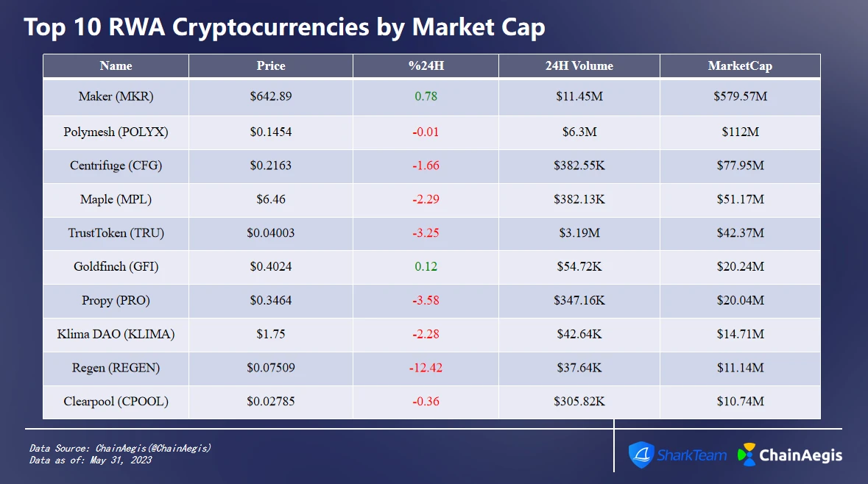Click the %24H column header
Image resolution: width=868 pixels, height=484 pixels.
click(426, 65)
